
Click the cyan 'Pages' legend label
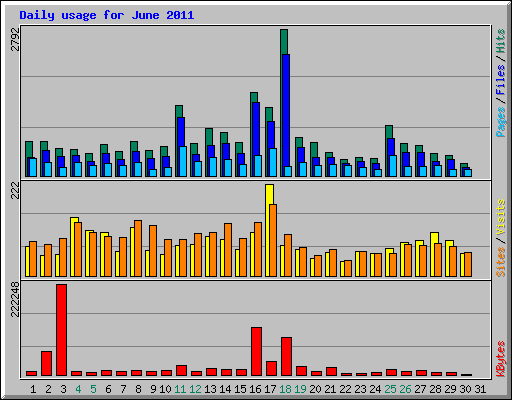(500, 122)
